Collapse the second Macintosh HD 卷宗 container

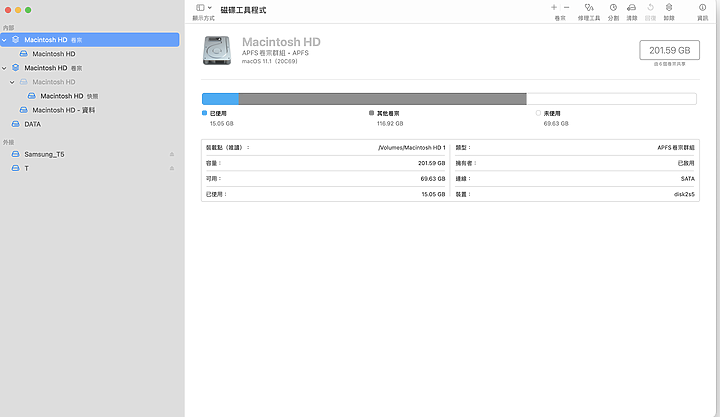(x=4, y=68)
